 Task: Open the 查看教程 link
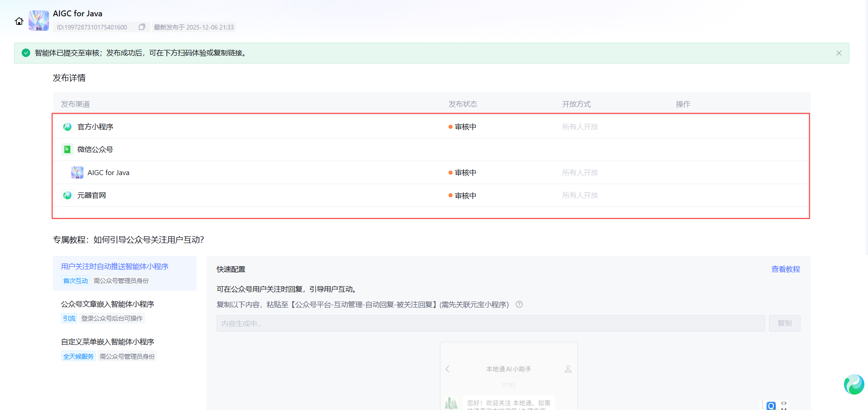(x=785, y=269)
